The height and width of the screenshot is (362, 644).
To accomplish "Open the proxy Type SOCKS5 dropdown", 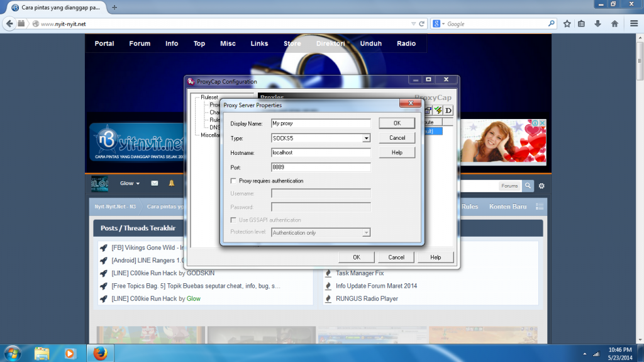I will coord(366,139).
